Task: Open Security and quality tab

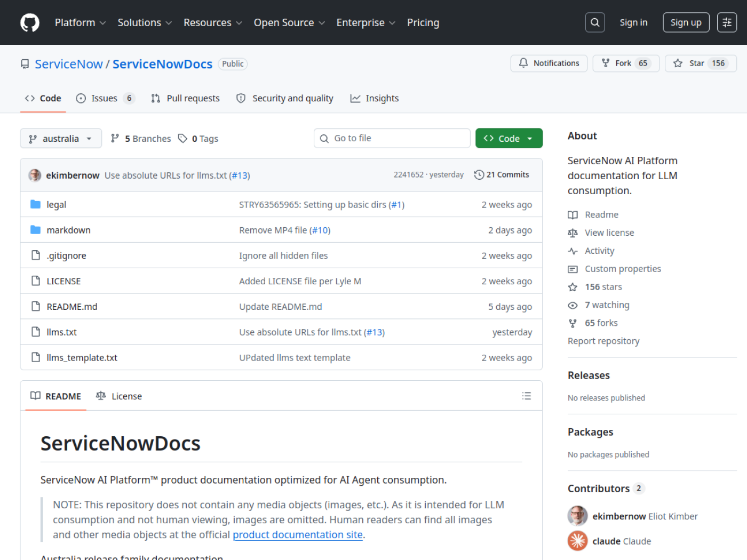Action: [285, 98]
